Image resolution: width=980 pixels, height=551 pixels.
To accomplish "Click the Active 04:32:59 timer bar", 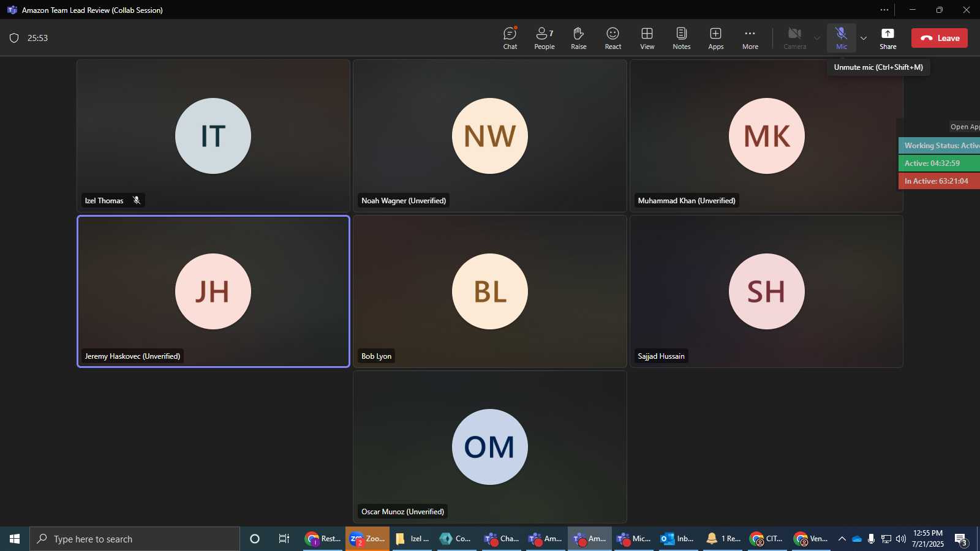I will tap(939, 163).
